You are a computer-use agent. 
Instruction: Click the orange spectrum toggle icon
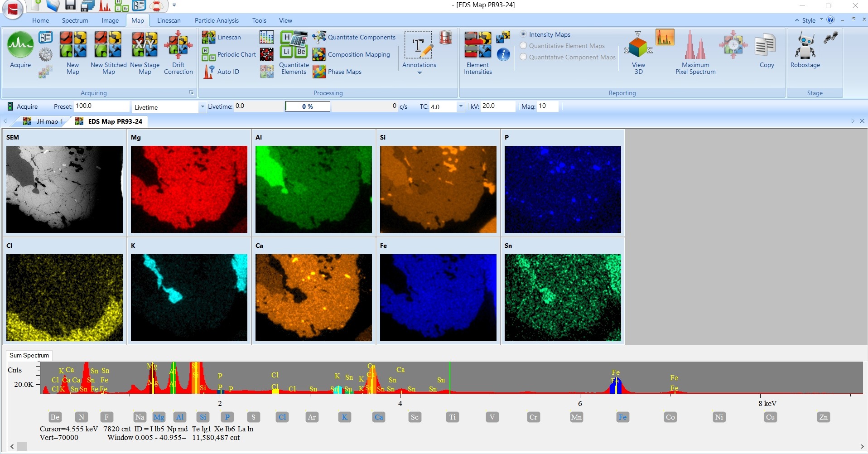(665, 38)
